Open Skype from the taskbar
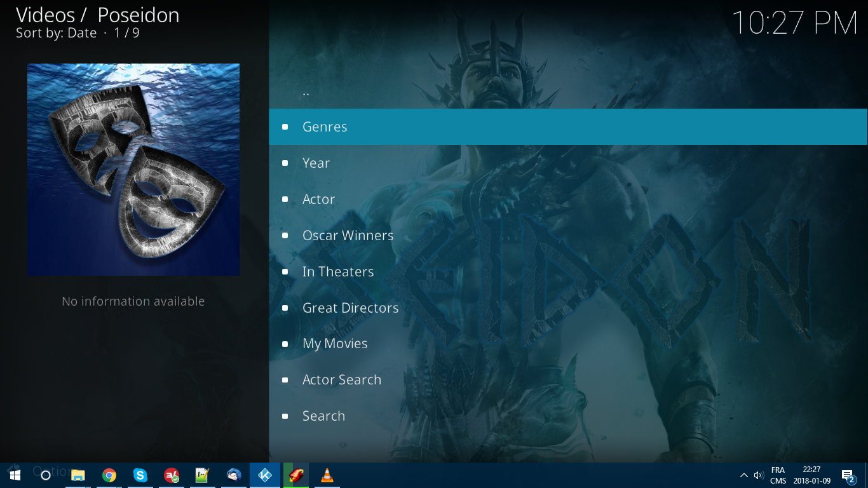The image size is (868, 488). click(140, 475)
